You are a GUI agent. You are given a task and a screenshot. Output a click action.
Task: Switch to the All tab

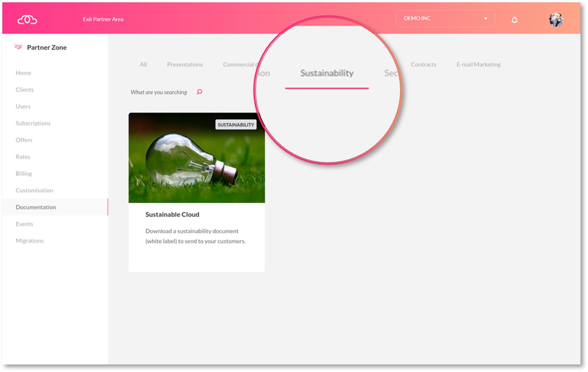[143, 65]
